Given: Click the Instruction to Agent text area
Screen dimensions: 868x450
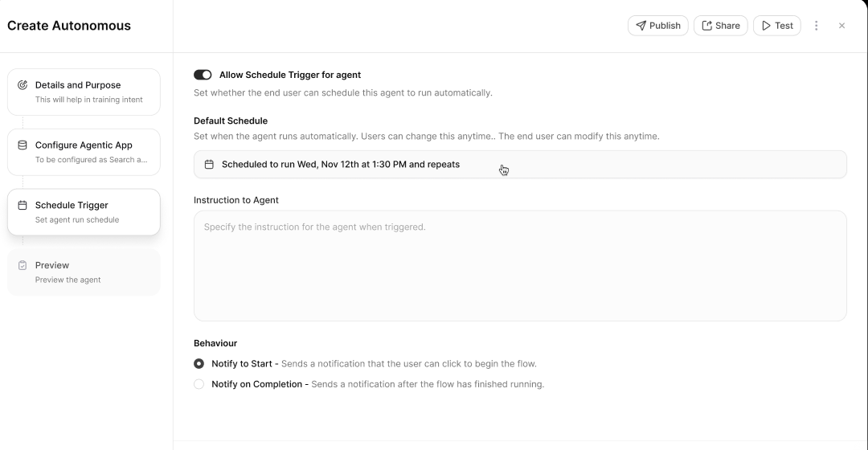Looking at the screenshot, I should tap(519, 265).
